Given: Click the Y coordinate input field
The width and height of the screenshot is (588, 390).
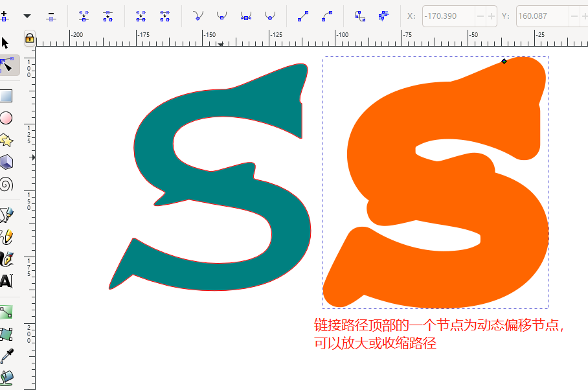Looking at the screenshot, I should [543, 16].
